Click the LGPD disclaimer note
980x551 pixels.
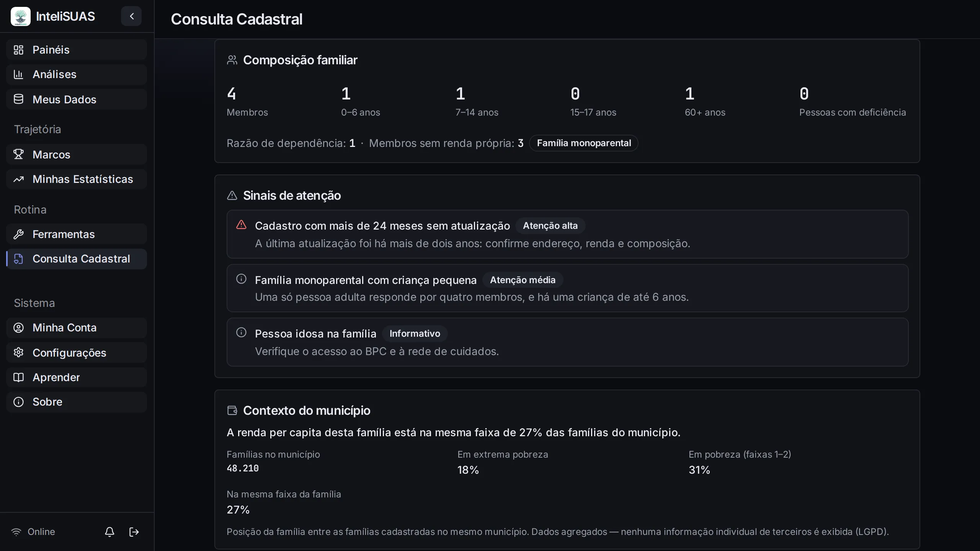coord(558,532)
